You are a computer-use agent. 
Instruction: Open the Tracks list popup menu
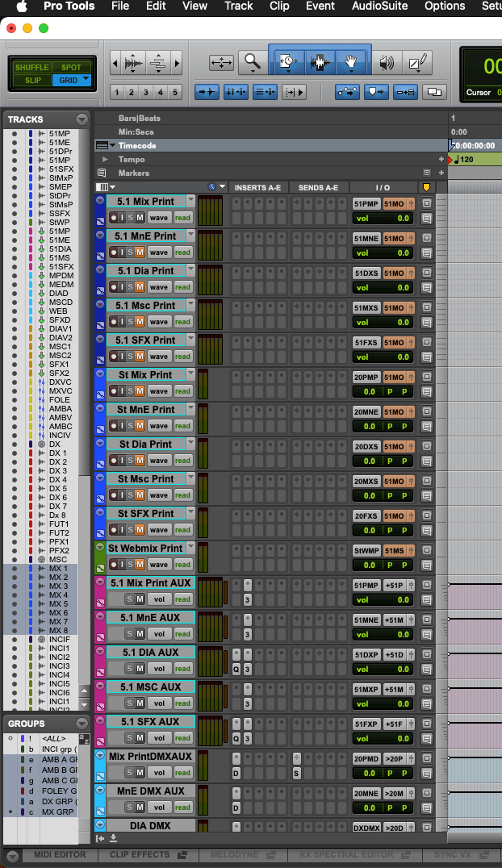[x=82, y=119]
